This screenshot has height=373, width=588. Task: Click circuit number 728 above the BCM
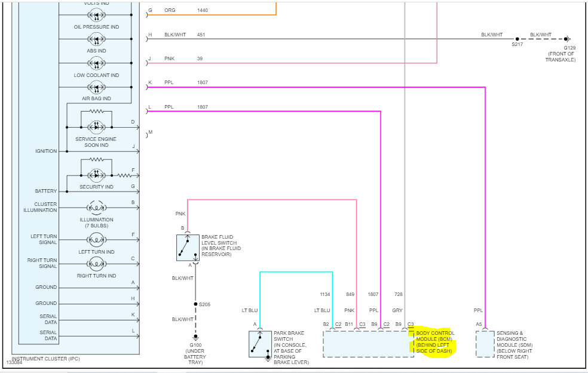[399, 294]
